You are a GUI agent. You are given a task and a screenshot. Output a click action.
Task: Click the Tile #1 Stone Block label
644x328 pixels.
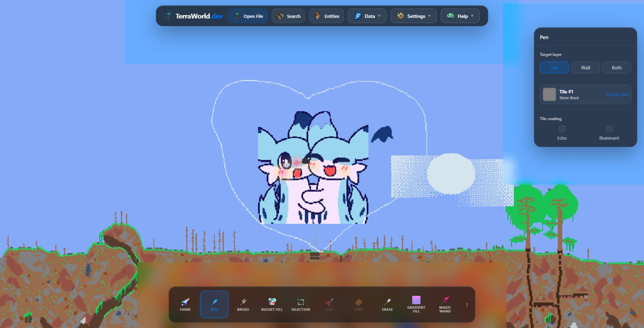click(x=569, y=95)
